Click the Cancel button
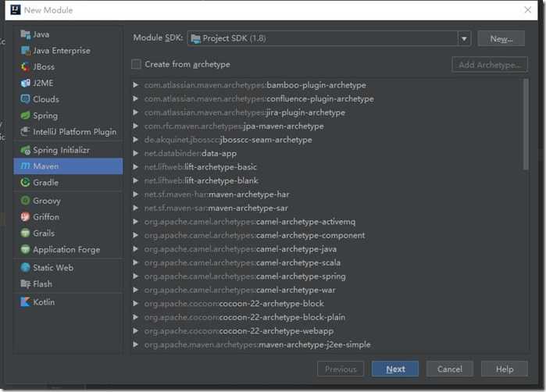546x392 pixels. tap(450, 369)
